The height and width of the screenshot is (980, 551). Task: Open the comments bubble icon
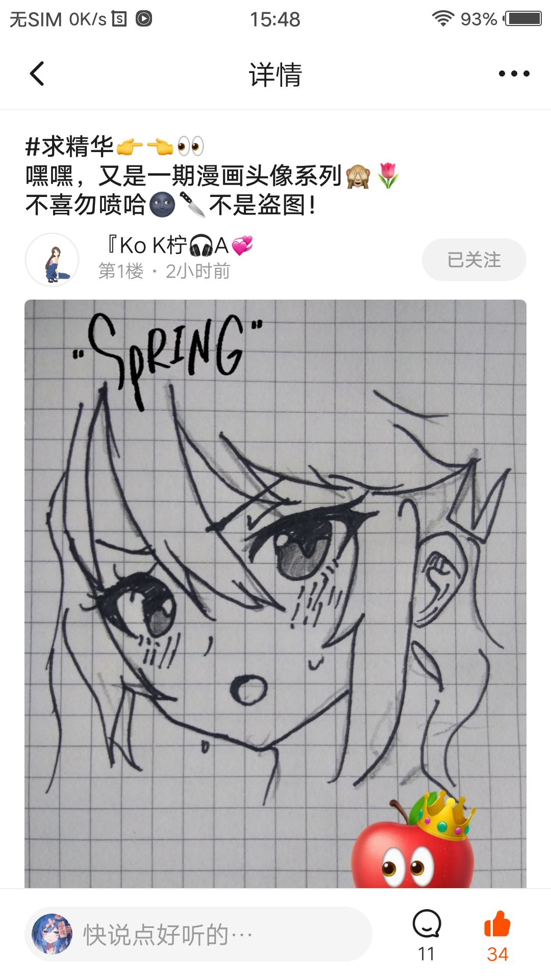(x=427, y=924)
